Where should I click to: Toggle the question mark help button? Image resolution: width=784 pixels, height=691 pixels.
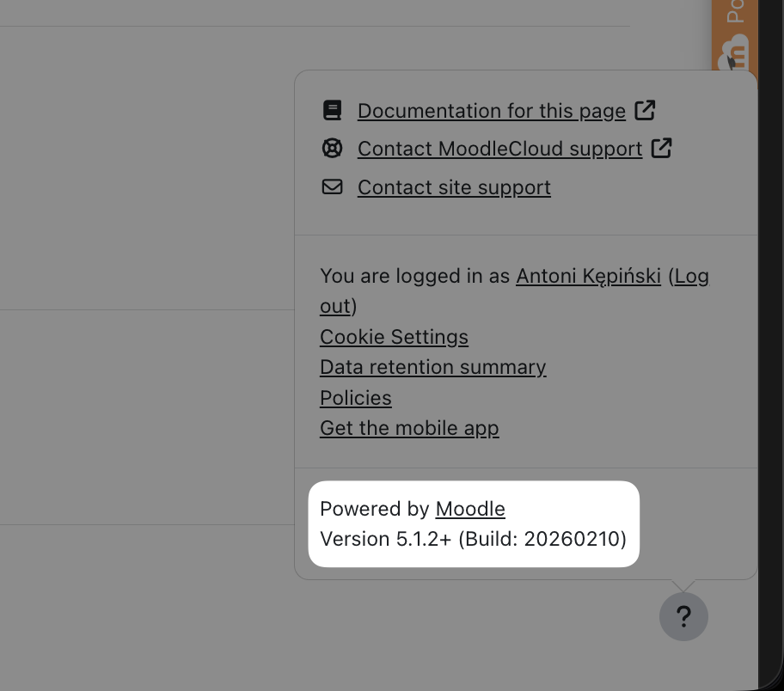(x=683, y=616)
